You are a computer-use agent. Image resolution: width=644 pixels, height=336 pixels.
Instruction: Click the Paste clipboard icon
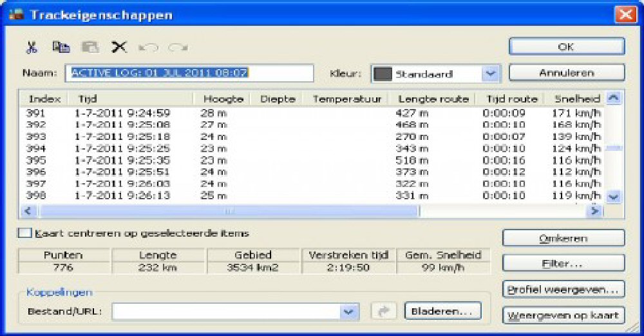(90, 47)
